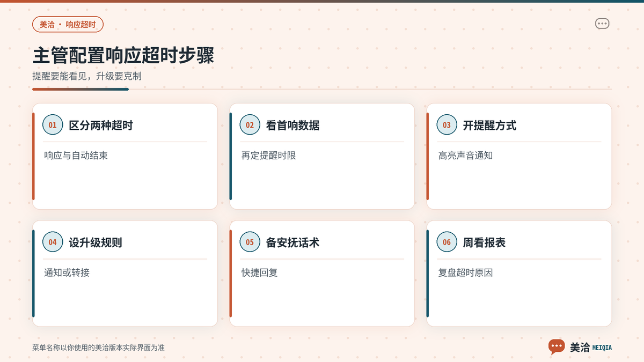The width and height of the screenshot is (644, 362).
Task: Click the text 复盘超时原因
Action: click(465, 273)
